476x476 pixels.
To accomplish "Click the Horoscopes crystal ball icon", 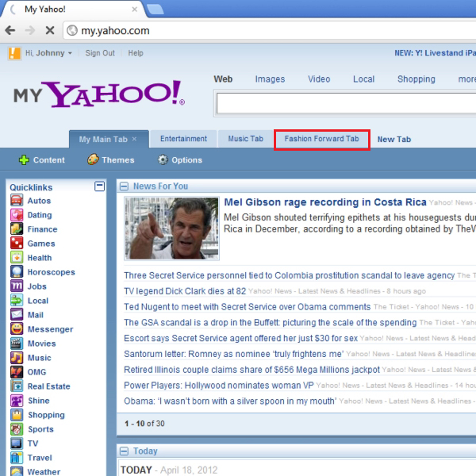I will click(x=17, y=271).
